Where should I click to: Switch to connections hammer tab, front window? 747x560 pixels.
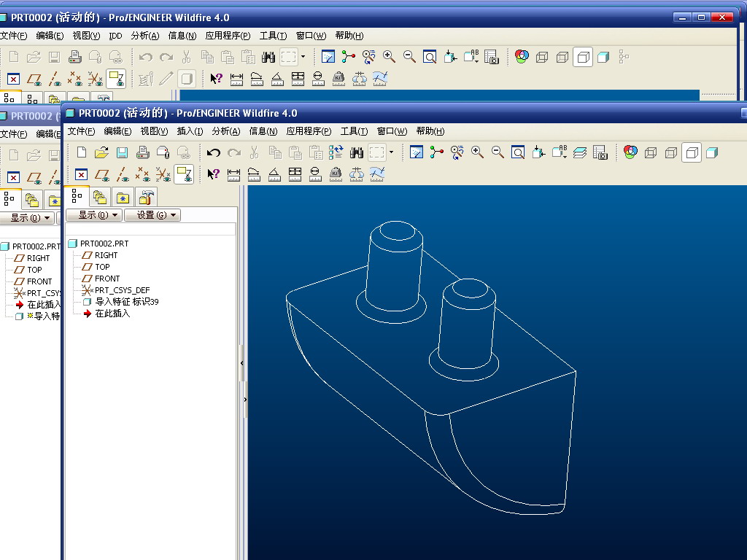click(x=146, y=197)
